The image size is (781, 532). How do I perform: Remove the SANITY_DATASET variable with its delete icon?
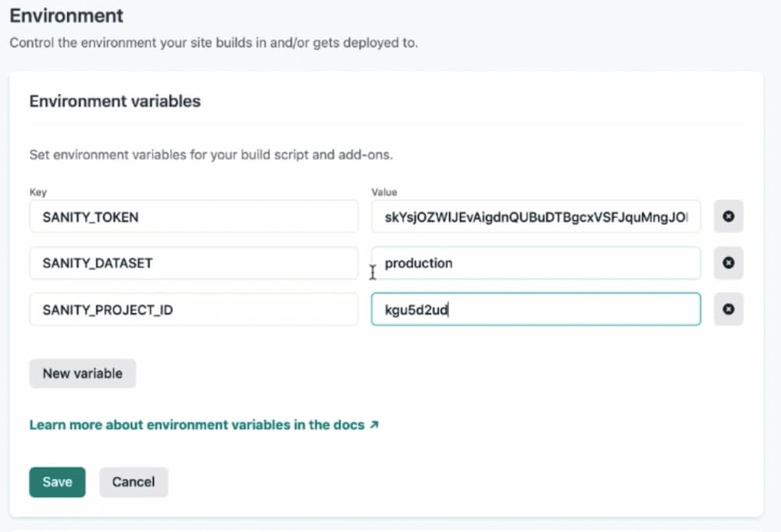point(728,263)
